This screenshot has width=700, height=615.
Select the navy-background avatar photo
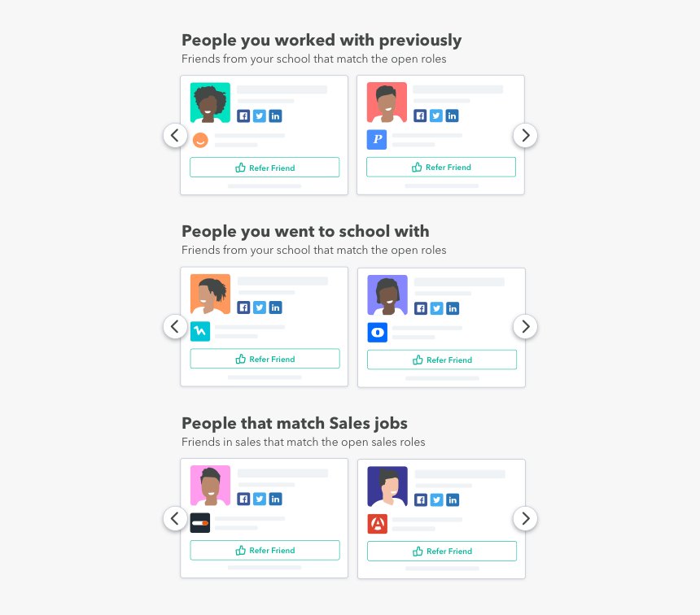(387, 486)
